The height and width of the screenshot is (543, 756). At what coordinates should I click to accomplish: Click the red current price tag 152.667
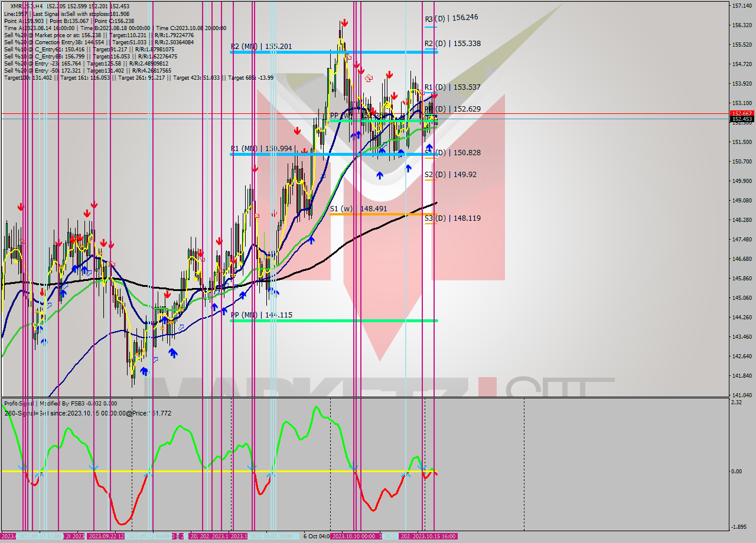[741, 113]
